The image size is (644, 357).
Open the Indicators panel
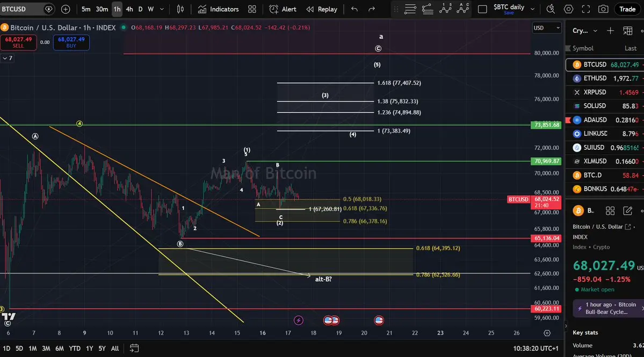pyautogui.click(x=218, y=9)
